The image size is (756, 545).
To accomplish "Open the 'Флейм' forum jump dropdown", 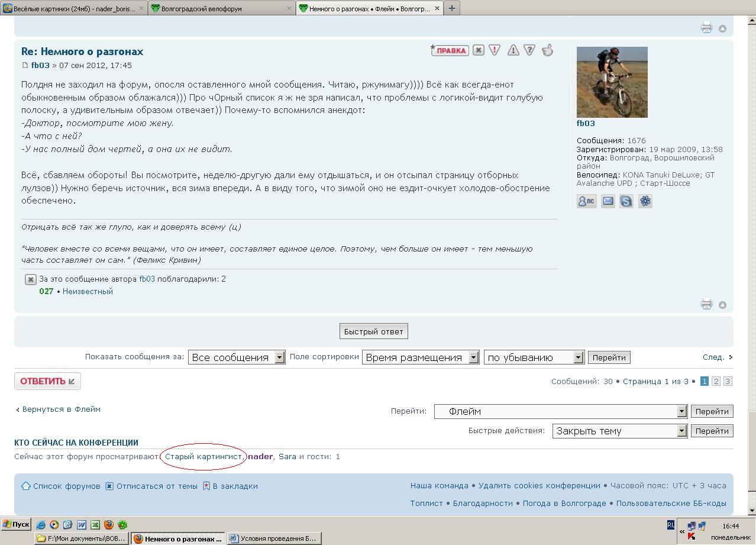I will (x=560, y=411).
